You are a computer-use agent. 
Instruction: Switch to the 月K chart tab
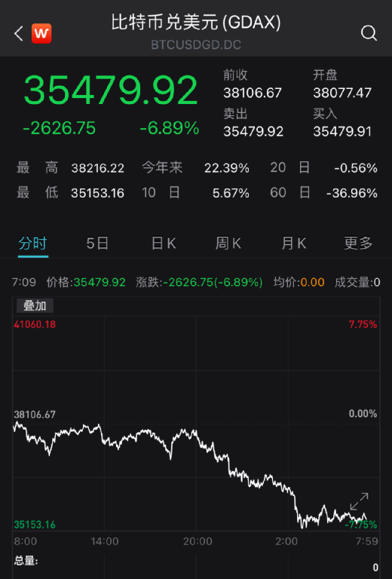pos(293,244)
